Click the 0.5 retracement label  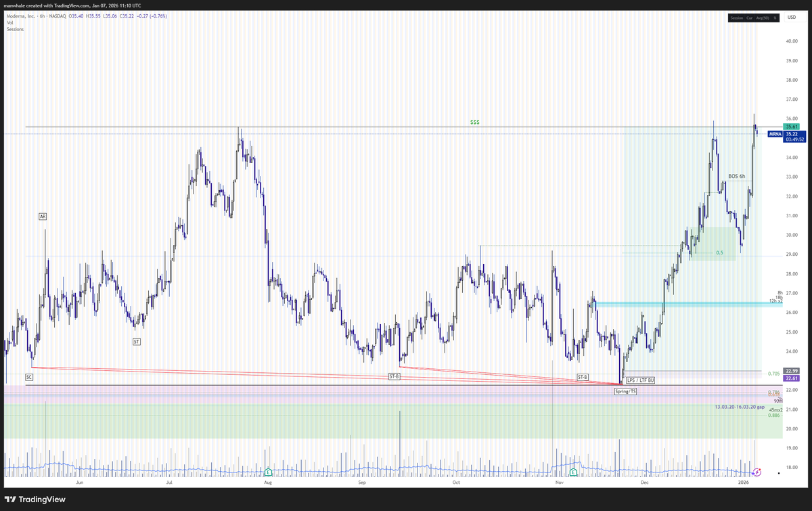[719, 252]
